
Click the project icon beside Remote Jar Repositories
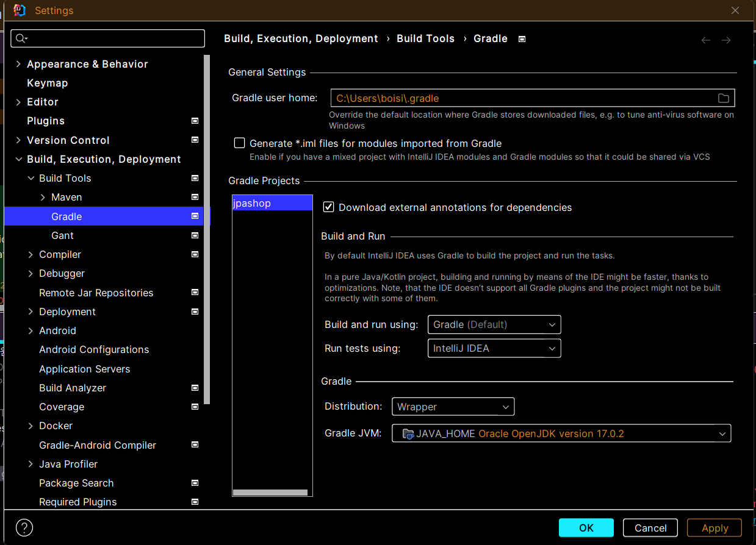click(195, 292)
